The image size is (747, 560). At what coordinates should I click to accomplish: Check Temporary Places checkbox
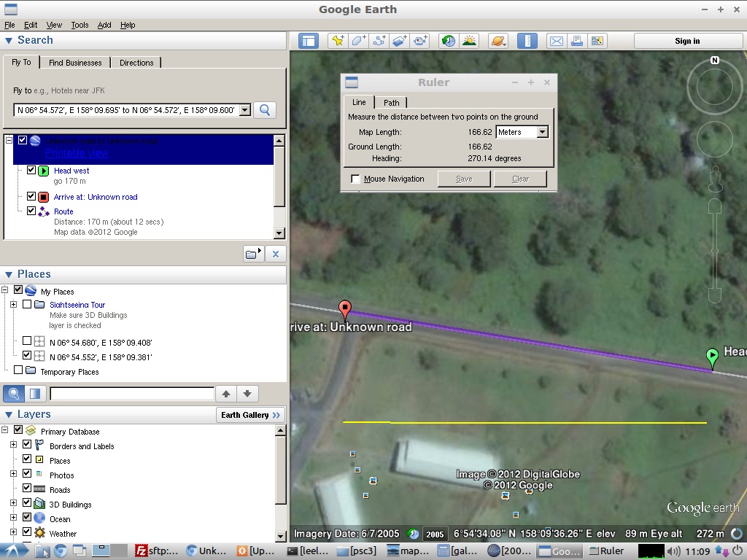[18, 370]
